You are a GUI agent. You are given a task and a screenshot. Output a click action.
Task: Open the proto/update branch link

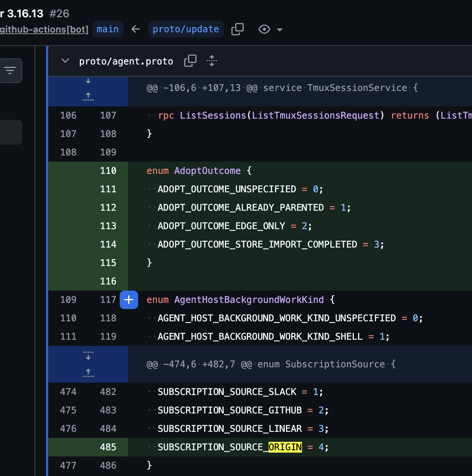pyautogui.click(x=186, y=29)
